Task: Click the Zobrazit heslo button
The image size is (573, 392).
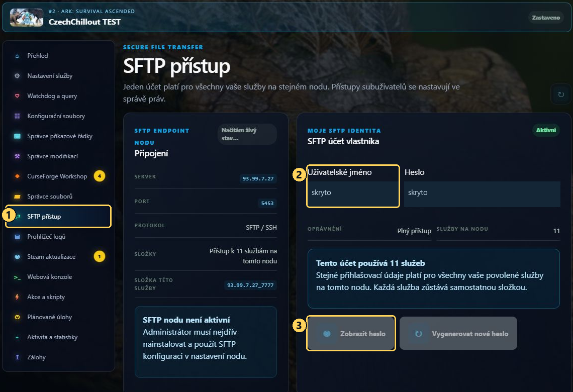Action: (x=351, y=334)
